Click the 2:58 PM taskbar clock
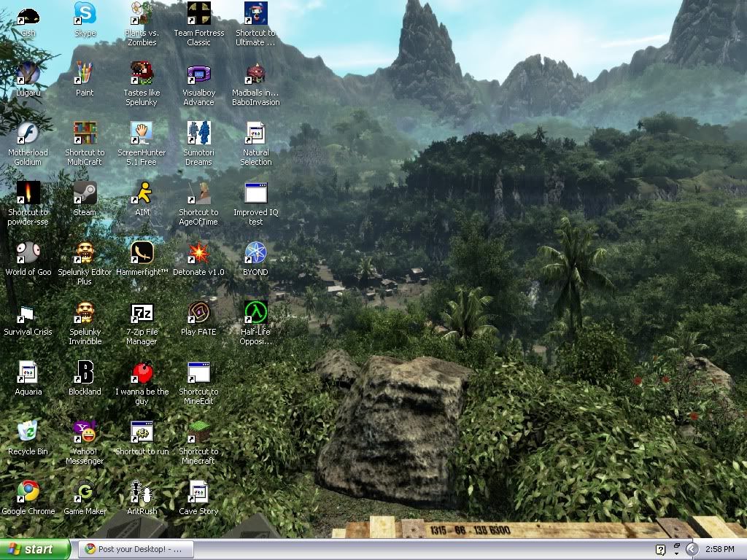 tap(719, 549)
